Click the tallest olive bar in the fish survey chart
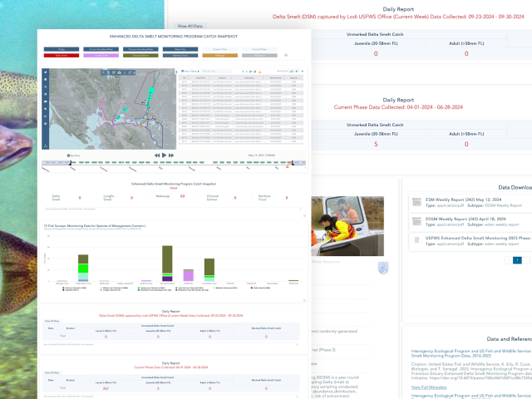This screenshot has width=532, height=399. point(167,259)
